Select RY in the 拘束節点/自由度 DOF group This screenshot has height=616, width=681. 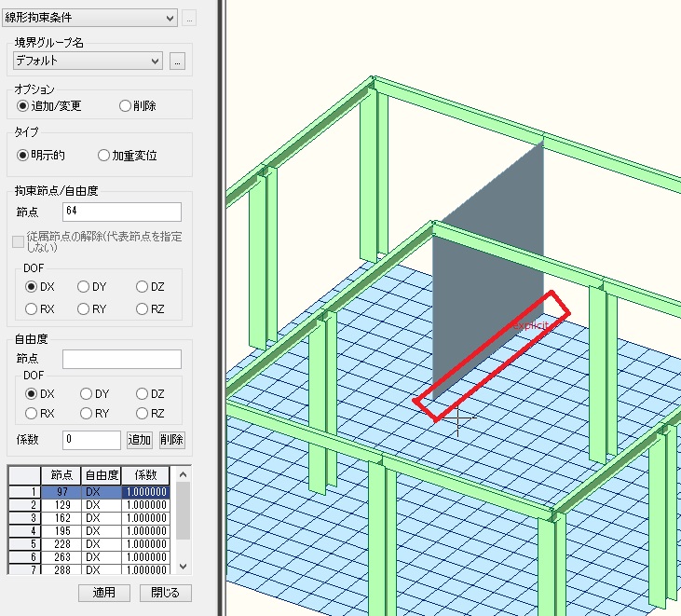click(x=85, y=308)
